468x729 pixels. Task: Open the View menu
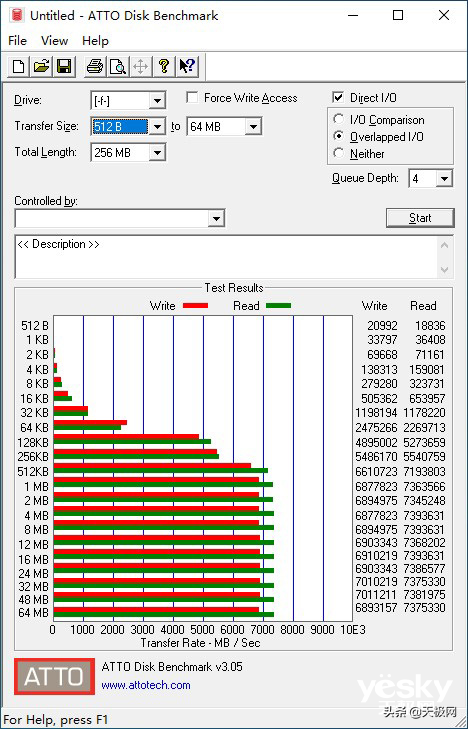click(54, 41)
